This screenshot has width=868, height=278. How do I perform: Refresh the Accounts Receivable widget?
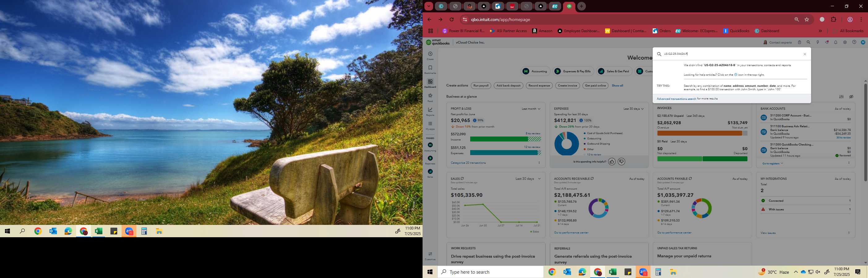pos(592,178)
